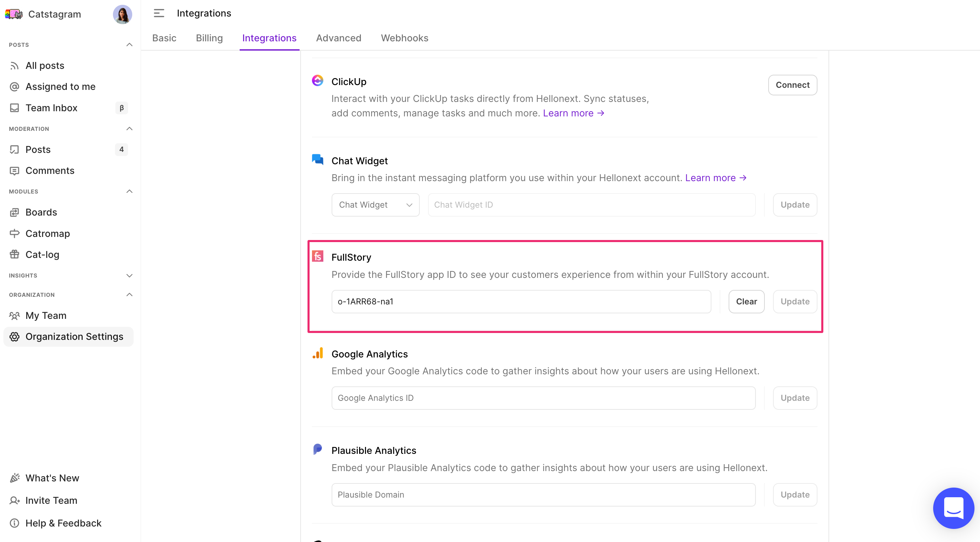The image size is (980, 542).
Task: Click the Cat-log gift icon
Action: (x=14, y=254)
